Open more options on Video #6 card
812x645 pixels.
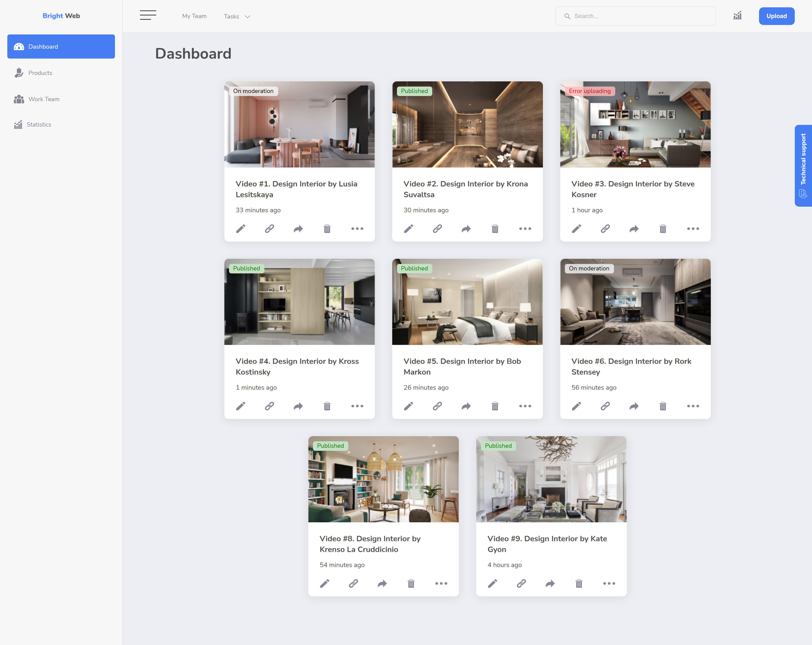pyautogui.click(x=693, y=406)
